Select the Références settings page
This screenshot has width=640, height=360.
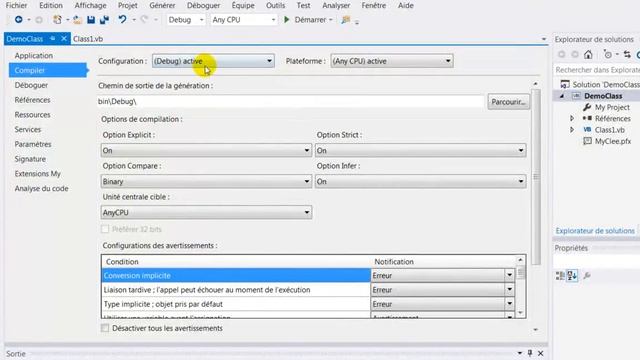tap(32, 100)
